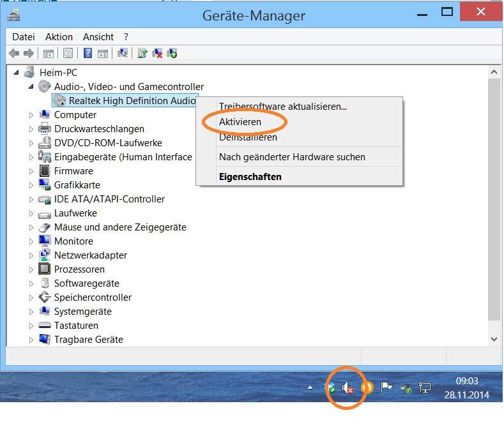Click the network icon in system tray
504x422 pixels.
coord(425,388)
